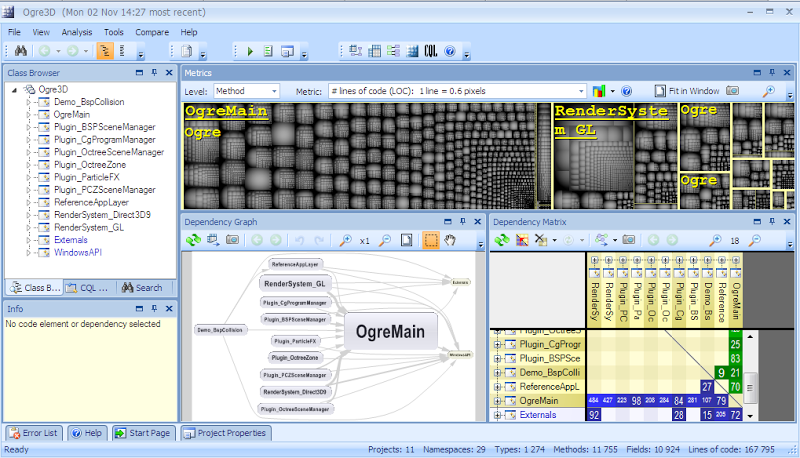Click the colored matrix icon in Dependency Matrix toolbar
This screenshot has width=800, height=458.
[x=522, y=240]
